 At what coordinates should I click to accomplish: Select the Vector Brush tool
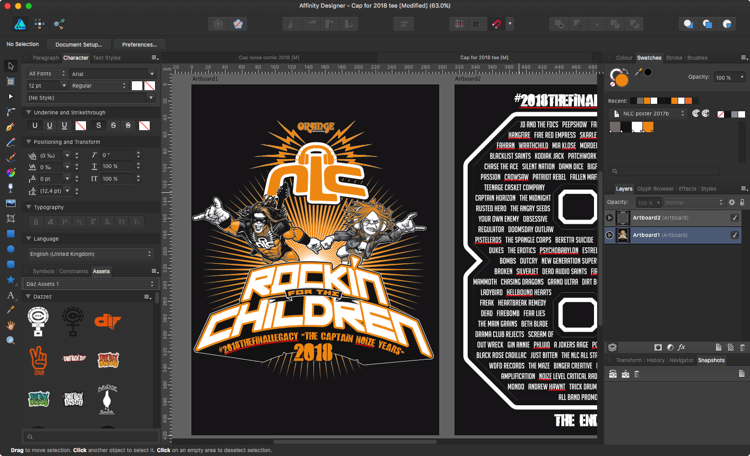11,157
